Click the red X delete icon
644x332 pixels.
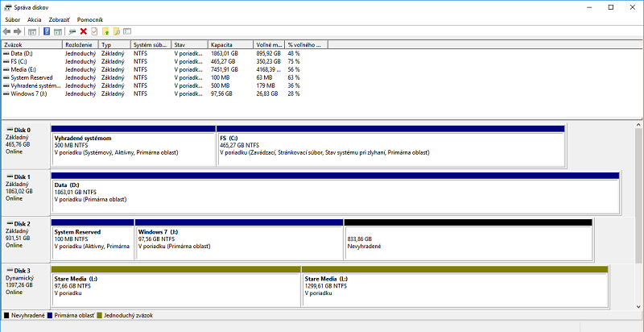[x=84, y=31]
